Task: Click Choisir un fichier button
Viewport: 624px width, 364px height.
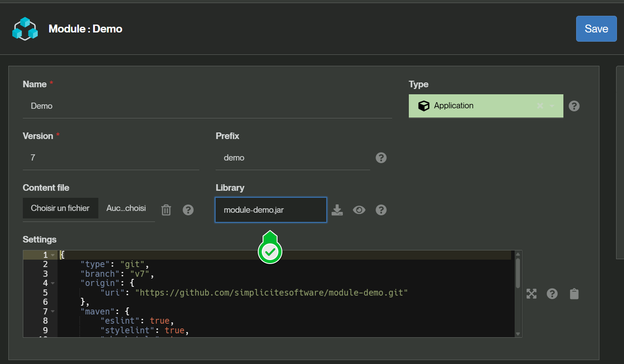Action: pos(60,208)
